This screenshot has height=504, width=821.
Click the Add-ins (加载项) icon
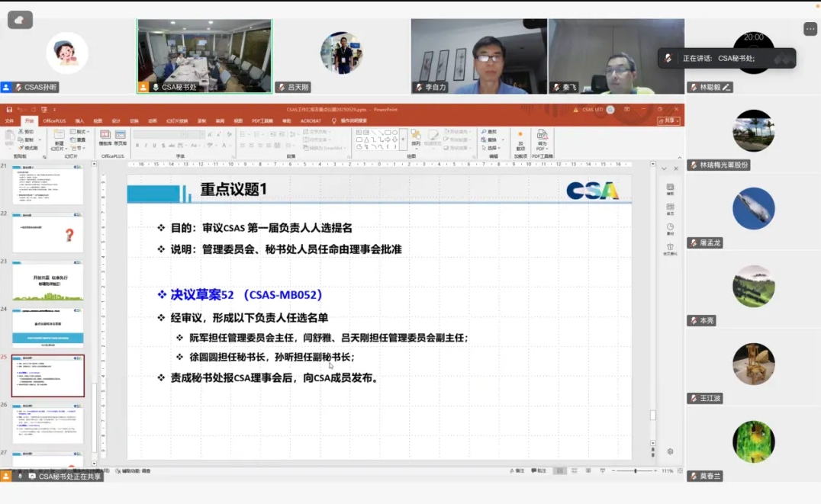[x=520, y=135]
